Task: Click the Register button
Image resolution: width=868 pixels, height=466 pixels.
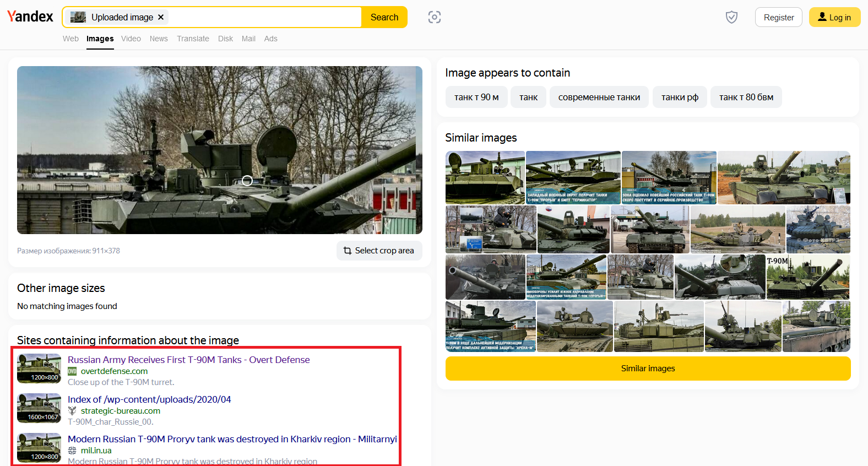Action: click(779, 17)
